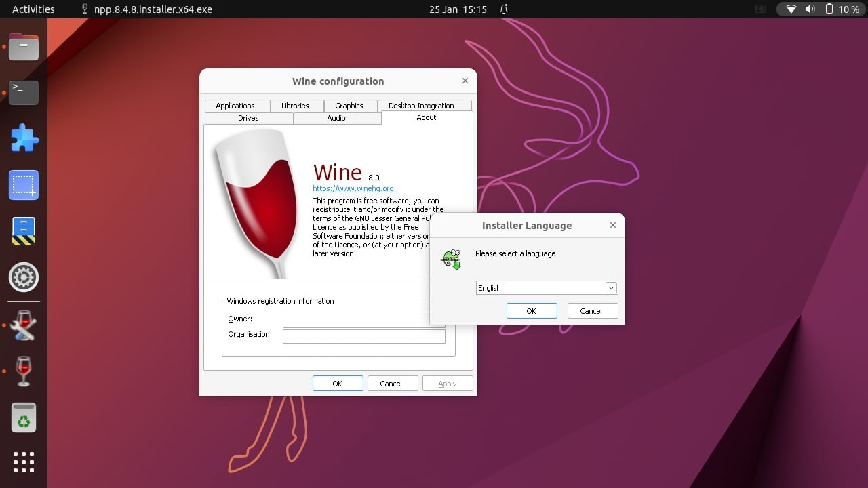Launch the Terminal from the dock
868x488 pixels.
(23, 93)
